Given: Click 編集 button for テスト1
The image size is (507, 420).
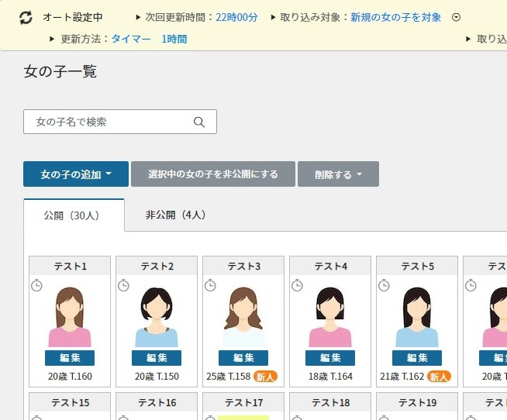Looking at the screenshot, I should tap(70, 358).
